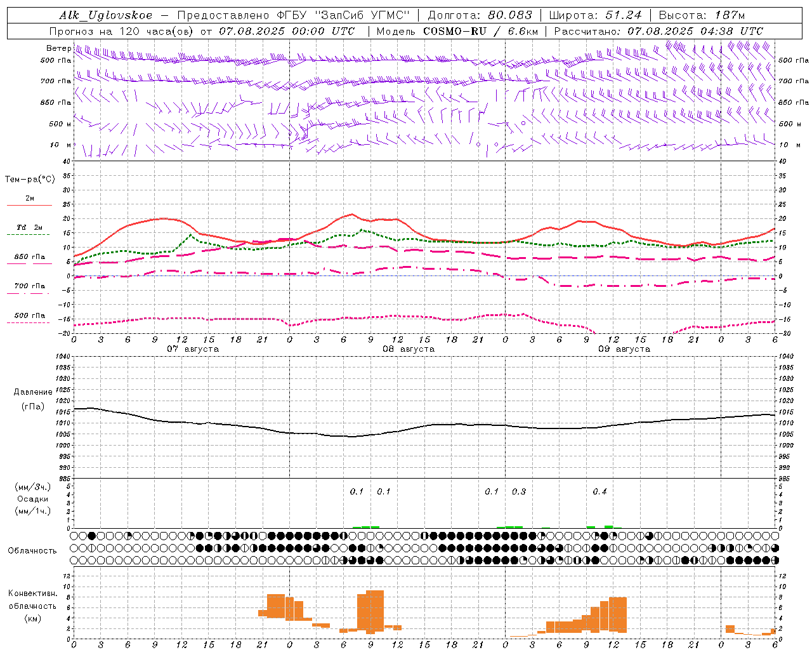Screen dimensions: 812x650
Task: Click the (км) unit label
Action: pos(33,618)
